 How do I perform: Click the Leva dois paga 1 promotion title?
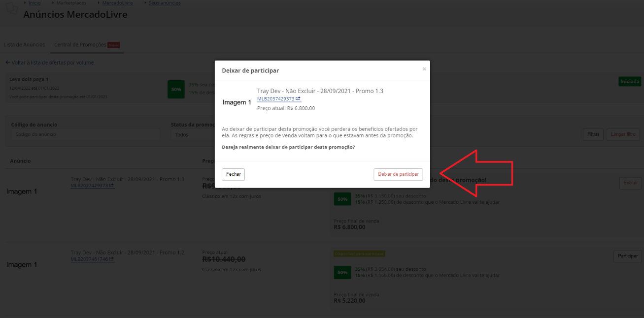(x=29, y=79)
